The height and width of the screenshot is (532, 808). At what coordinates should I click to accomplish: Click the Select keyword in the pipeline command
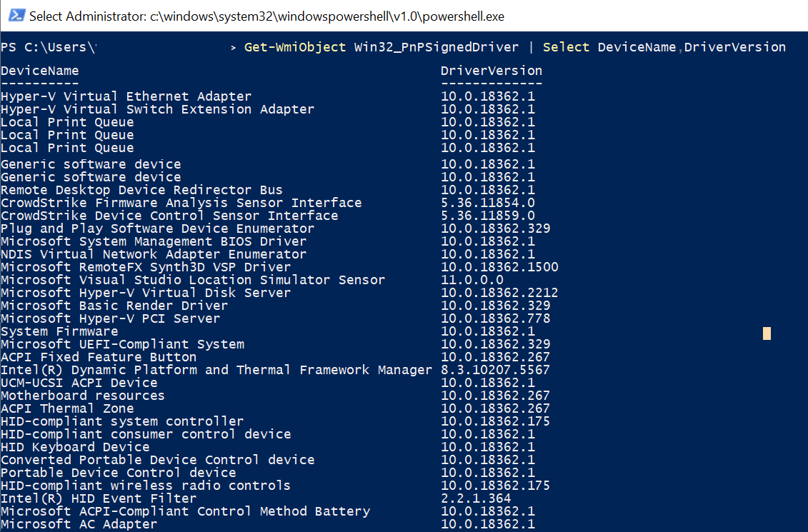click(566, 47)
